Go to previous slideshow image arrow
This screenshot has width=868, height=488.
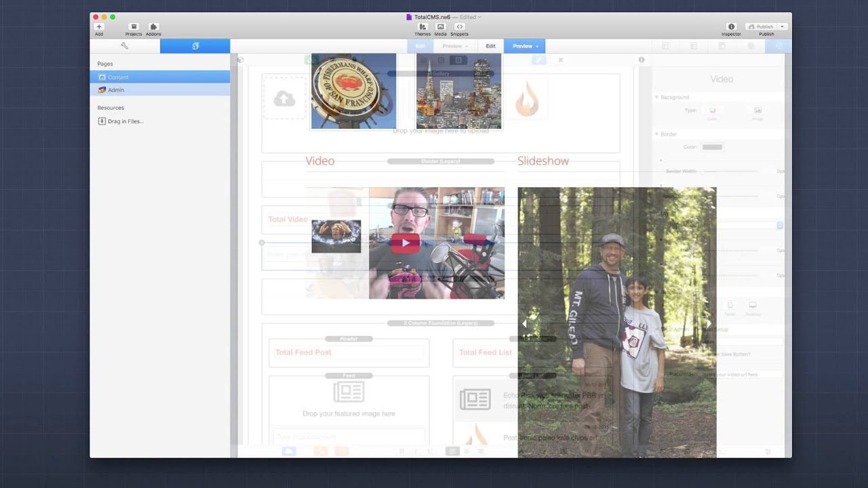coord(524,324)
